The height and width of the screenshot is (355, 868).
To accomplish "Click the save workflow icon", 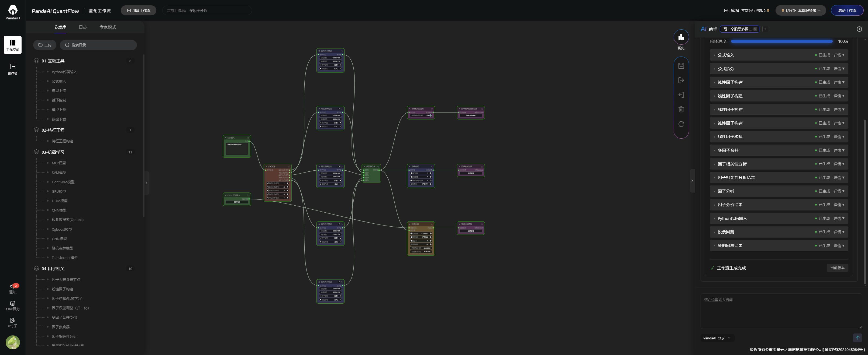I will click(681, 66).
